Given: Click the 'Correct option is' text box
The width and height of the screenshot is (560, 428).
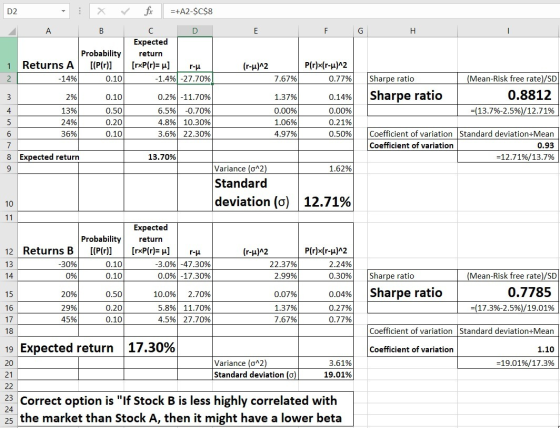Looking at the screenshot, I should pyautogui.click(x=185, y=409).
